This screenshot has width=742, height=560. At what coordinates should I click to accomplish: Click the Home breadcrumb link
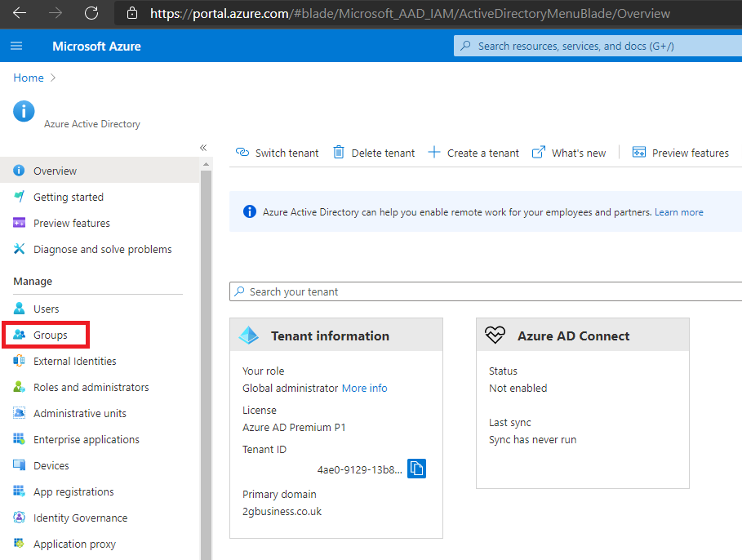pos(29,78)
